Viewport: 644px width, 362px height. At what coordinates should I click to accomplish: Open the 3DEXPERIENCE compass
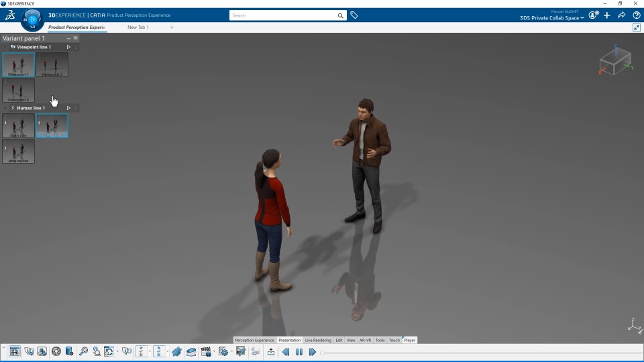[32, 19]
